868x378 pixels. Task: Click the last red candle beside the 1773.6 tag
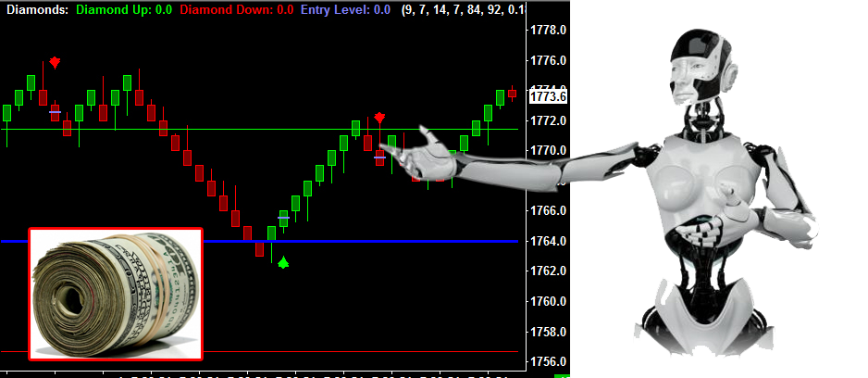click(x=512, y=94)
